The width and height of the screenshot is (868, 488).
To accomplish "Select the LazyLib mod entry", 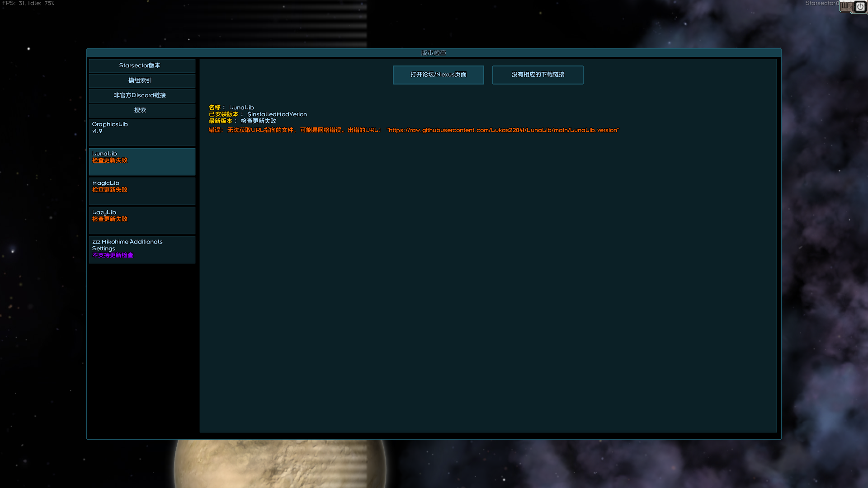I will (142, 220).
